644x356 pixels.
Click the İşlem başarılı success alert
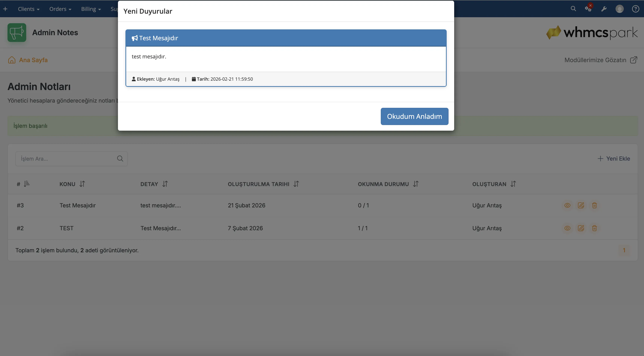323,126
